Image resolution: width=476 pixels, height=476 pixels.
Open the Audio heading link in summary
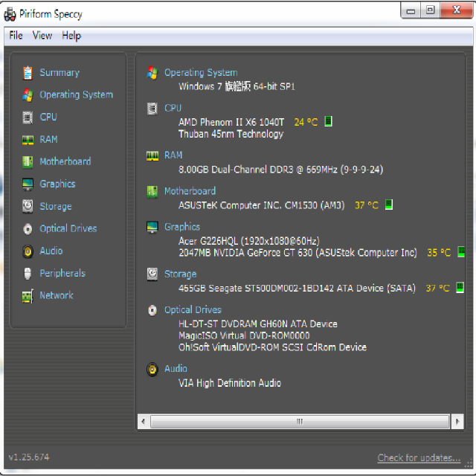coord(176,369)
